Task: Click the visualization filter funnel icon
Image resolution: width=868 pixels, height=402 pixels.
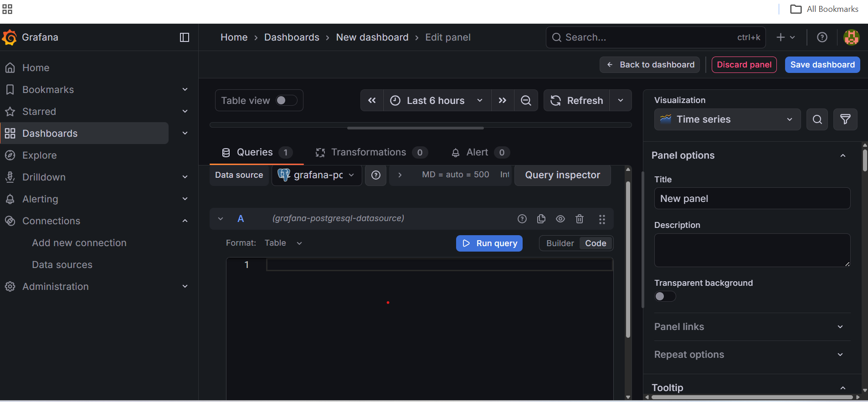Action: coord(845,119)
